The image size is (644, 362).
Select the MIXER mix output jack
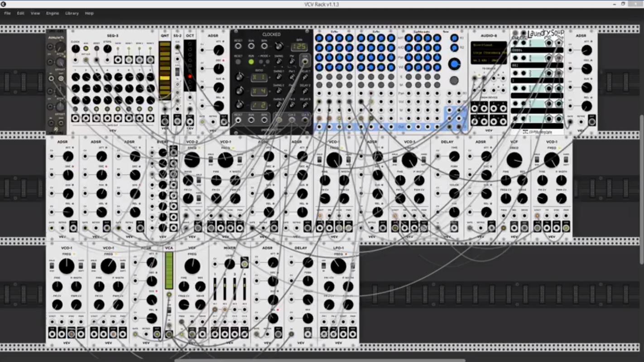pos(245,263)
